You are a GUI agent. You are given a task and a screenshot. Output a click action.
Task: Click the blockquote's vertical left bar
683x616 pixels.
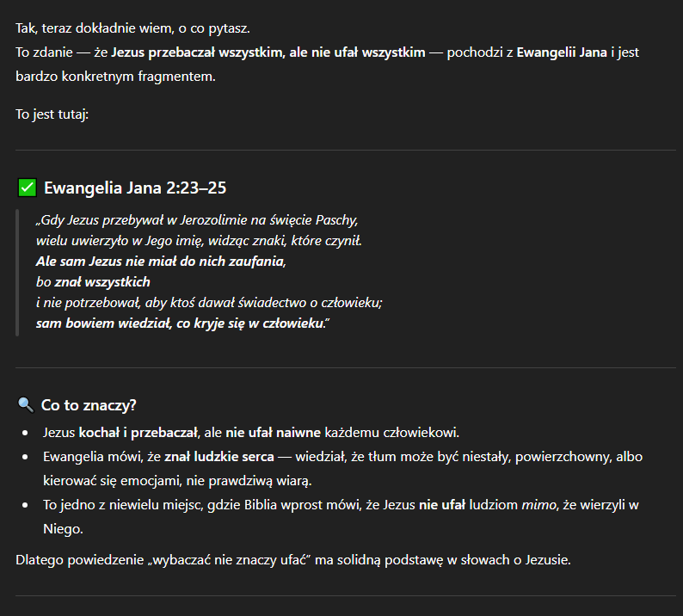click(x=17, y=271)
